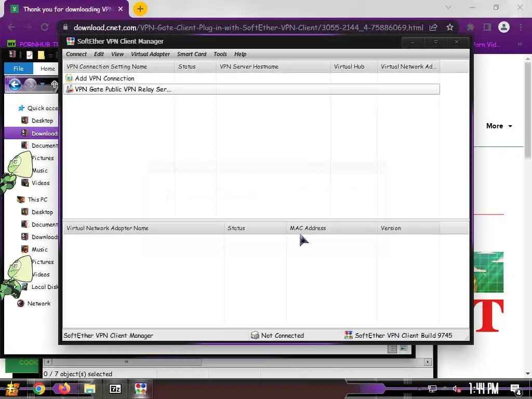Sort by VPN Connection Setting Name column
Screen dimensions: 532x399
tap(119, 67)
